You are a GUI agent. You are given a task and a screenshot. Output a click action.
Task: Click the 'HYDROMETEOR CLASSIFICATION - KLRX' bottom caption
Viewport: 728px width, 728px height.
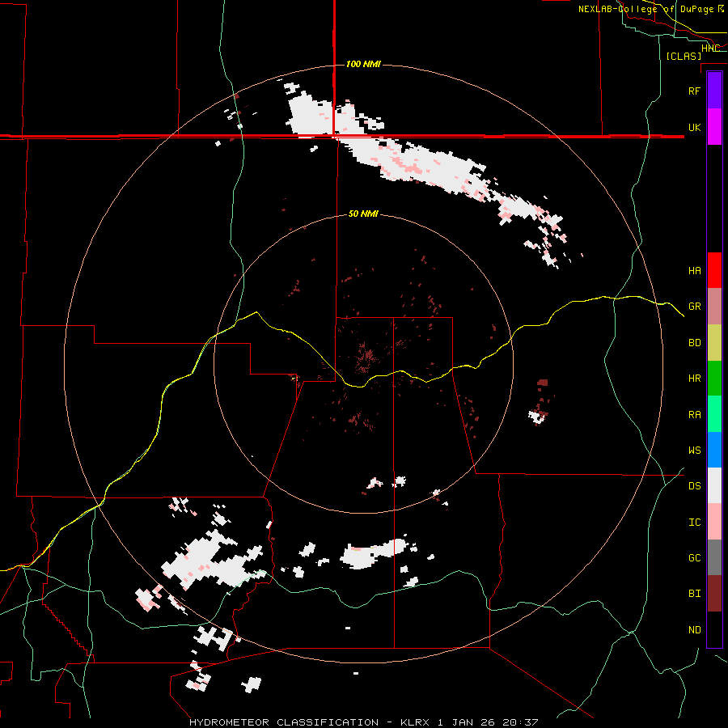pos(311,722)
